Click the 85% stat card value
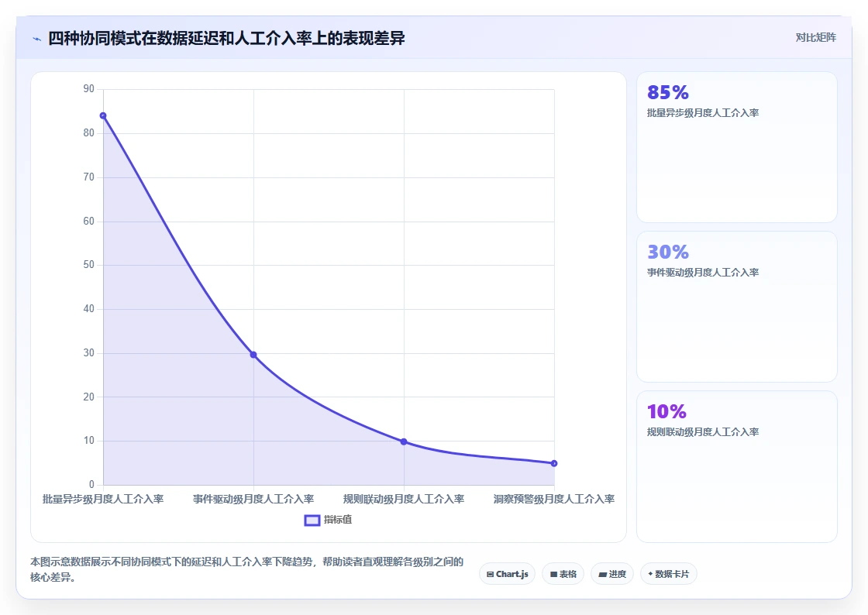Viewport: 868px width, 615px height. [x=667, y=92]
